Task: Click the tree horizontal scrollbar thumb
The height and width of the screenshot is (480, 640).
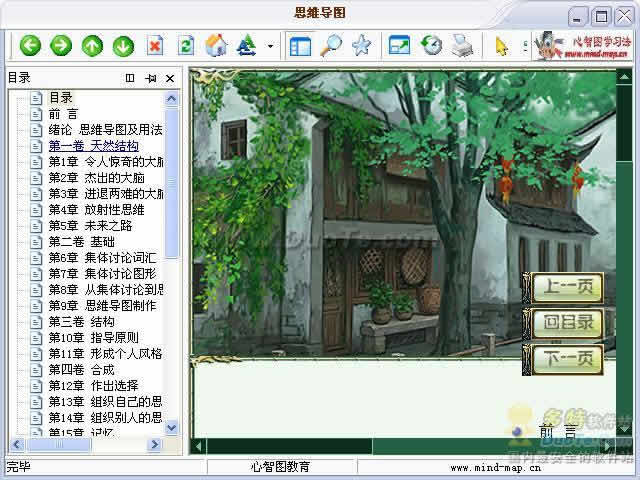Action: point(60,444)
